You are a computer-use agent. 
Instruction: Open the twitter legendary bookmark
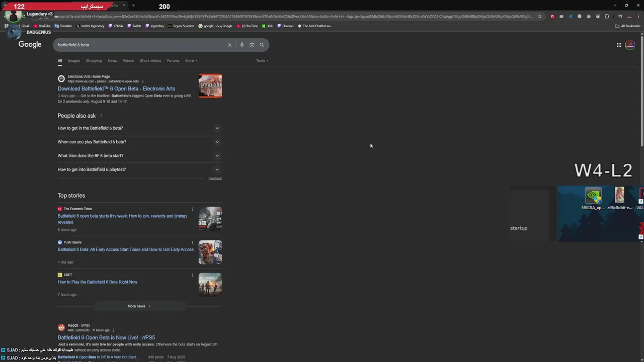(x=90, y=26)
